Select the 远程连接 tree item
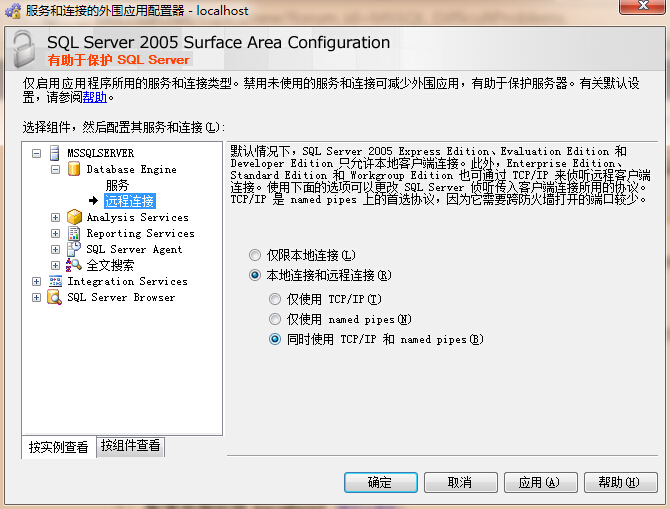This screenshot has height=509, width=670. tap(130, 201)
